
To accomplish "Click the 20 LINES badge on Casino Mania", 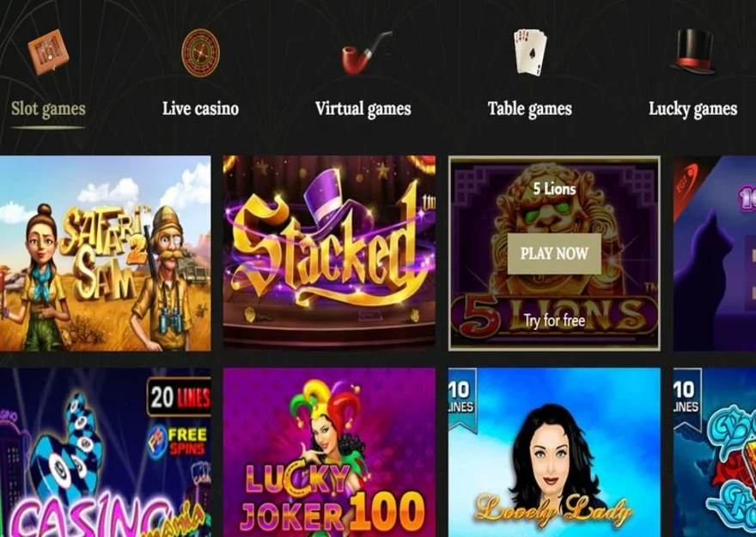I will coord(179,398).
